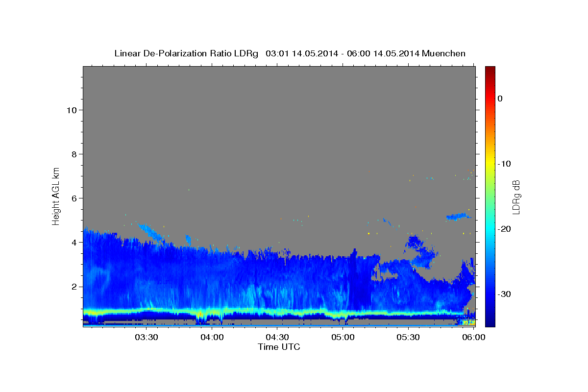Click the 'Time UTC' x-axis label
The height and width of the screenshot is (392, 588).
tap(279, 347)
